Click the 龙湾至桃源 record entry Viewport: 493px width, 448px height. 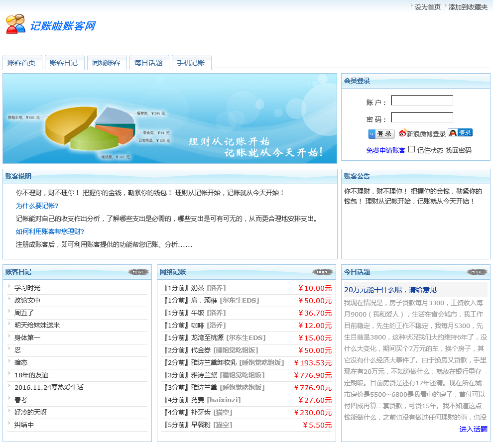pos(208,337)
